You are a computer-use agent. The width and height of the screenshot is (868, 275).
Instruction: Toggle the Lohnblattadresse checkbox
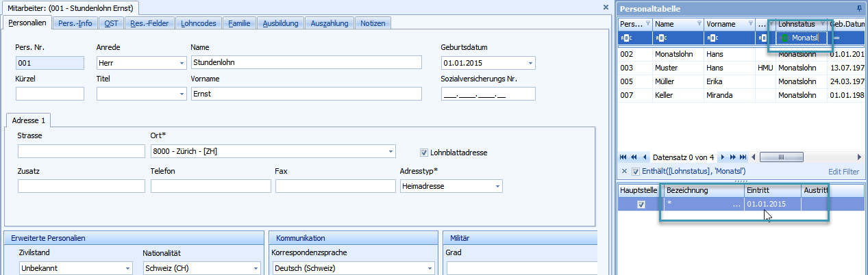click(424, 152)
